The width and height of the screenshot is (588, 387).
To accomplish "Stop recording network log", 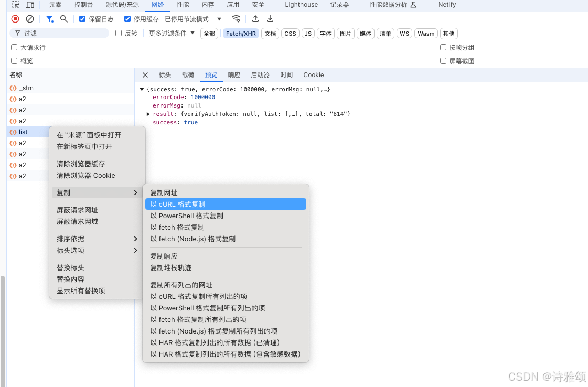I will [15, 19].
